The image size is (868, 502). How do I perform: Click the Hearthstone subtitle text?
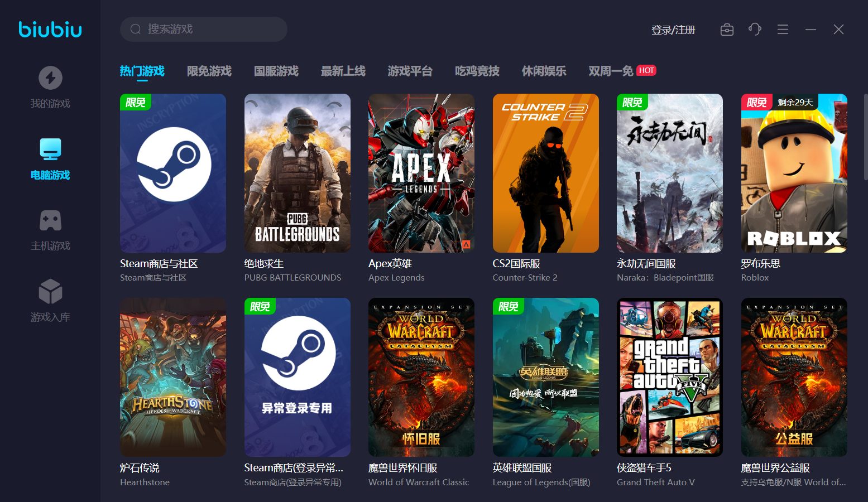(145, 482)
